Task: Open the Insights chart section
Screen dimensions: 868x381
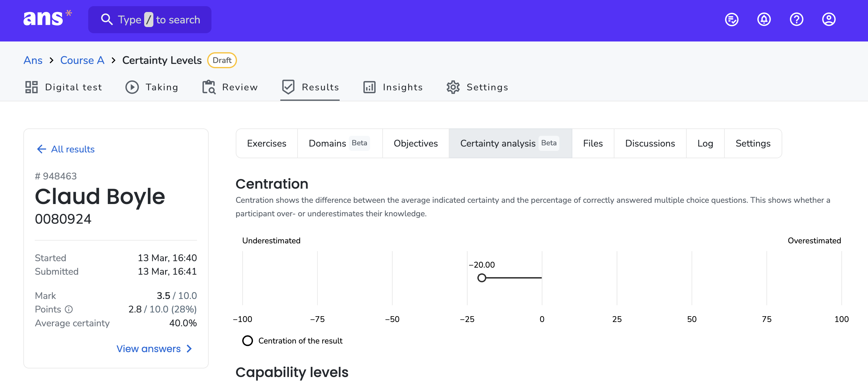Action: click(x=393, y=87)
